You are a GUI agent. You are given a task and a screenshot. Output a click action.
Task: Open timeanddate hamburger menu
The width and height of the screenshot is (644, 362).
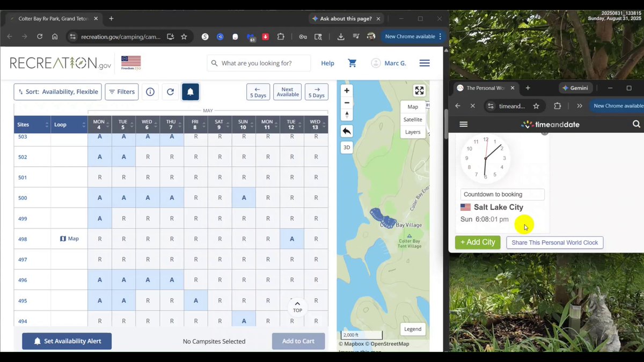pos(464,124)
